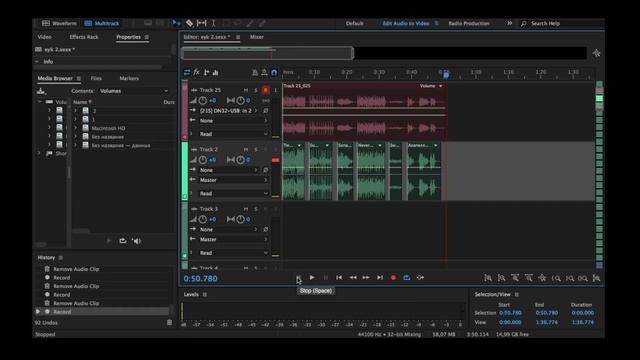
Task: Toggle snapping magnet icon
Action: pyautogui.click(x=274, y=73)
